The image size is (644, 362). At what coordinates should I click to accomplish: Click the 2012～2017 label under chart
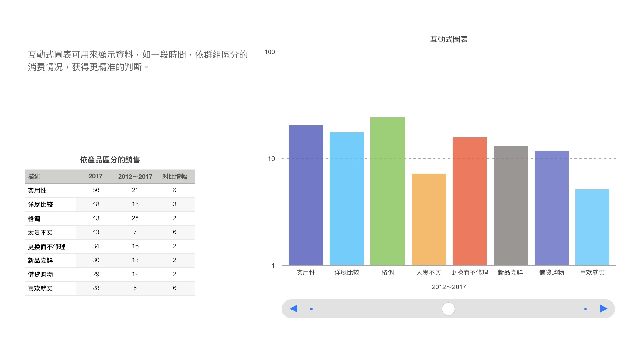449,287
